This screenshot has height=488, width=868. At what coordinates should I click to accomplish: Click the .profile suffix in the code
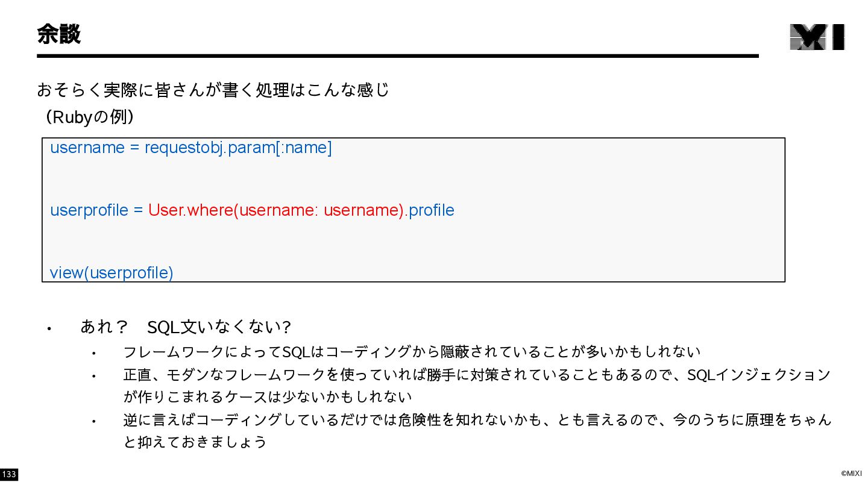tap(429, 210)
